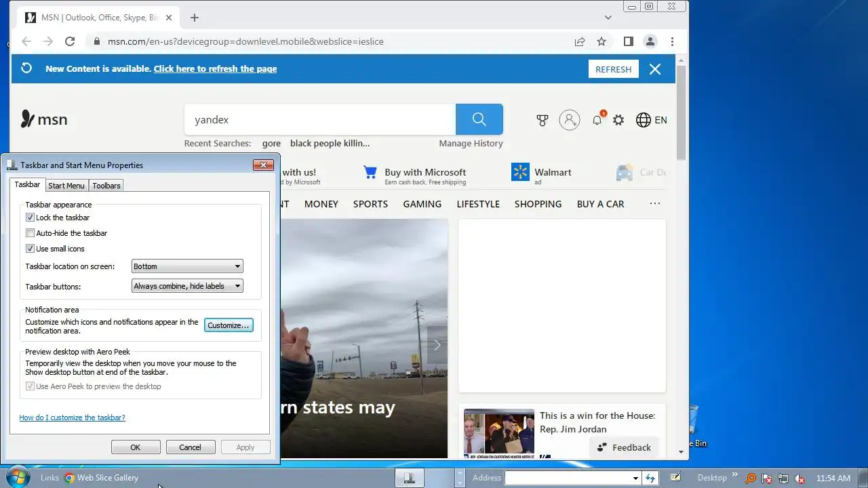Open the Walmart ad link
Screen dimensions: 868x488
(541, 173)
